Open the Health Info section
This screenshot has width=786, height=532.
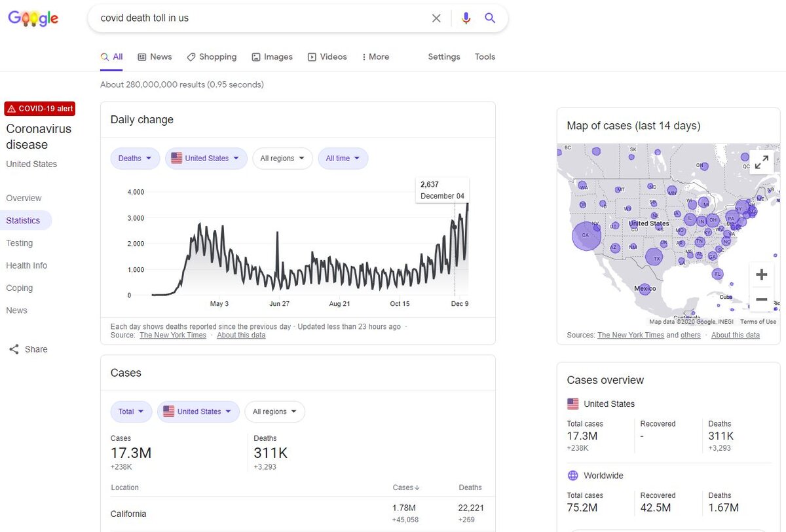pos(27,265)
